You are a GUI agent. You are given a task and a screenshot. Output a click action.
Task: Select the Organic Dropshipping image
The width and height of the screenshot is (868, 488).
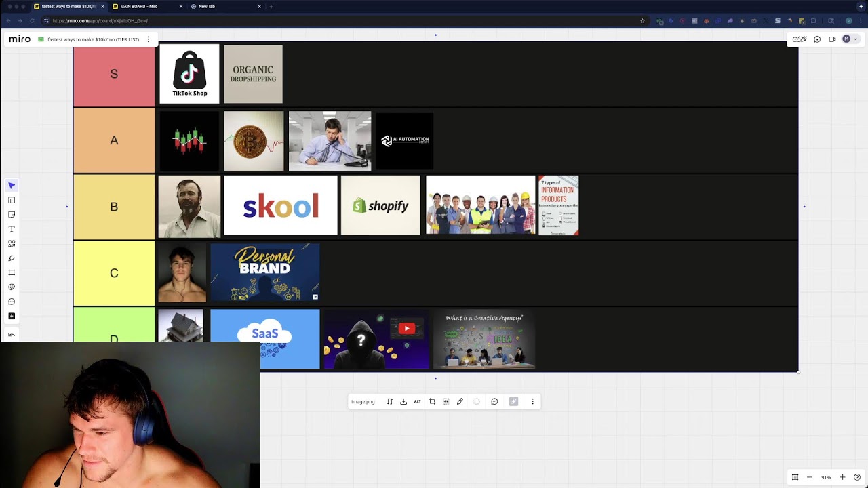[x=253, y=74]
